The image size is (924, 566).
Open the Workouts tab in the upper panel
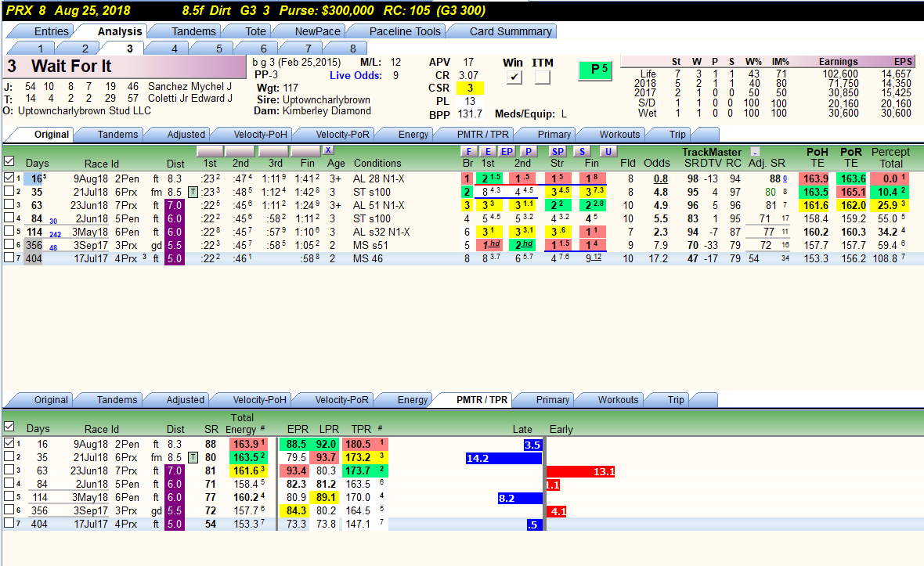(619, 135)
